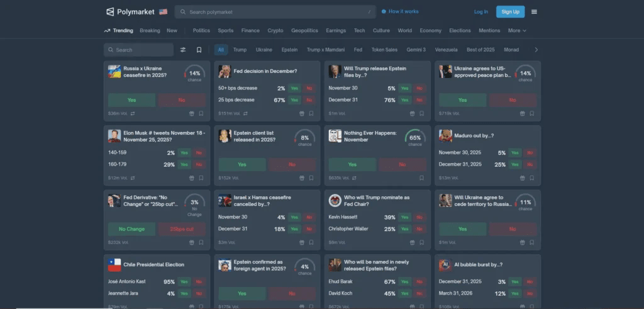Buy Yes on Russia x Ukraine ceasefire
This screenshot has height=309, width=644.
[x=132, y=100]
